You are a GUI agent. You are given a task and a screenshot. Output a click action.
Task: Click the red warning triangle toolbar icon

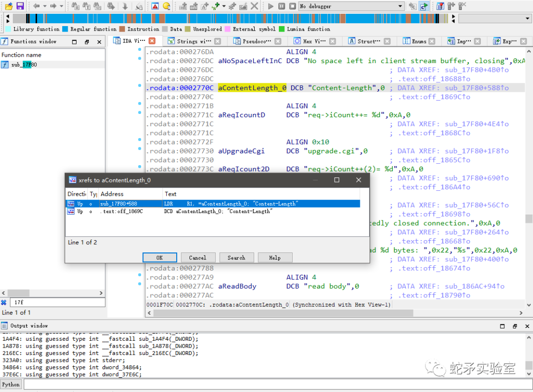coord(155,6)
